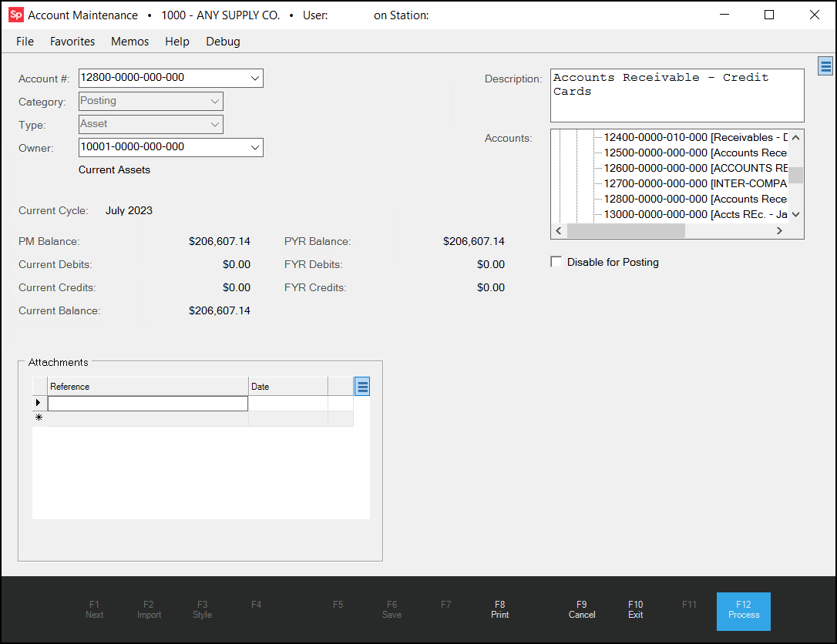Open the menu icon beside the Description box
The image size is (837, 644).
click(x=825, y=65)
